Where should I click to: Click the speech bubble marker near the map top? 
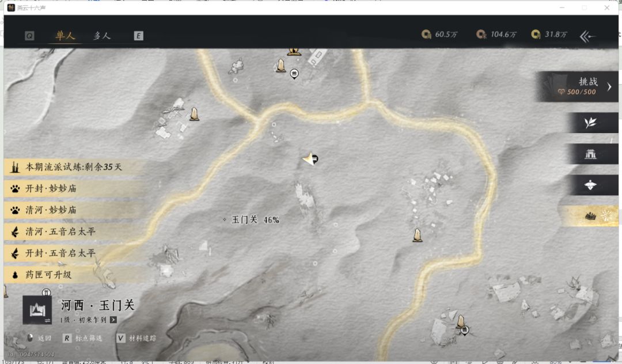point(294,73)
